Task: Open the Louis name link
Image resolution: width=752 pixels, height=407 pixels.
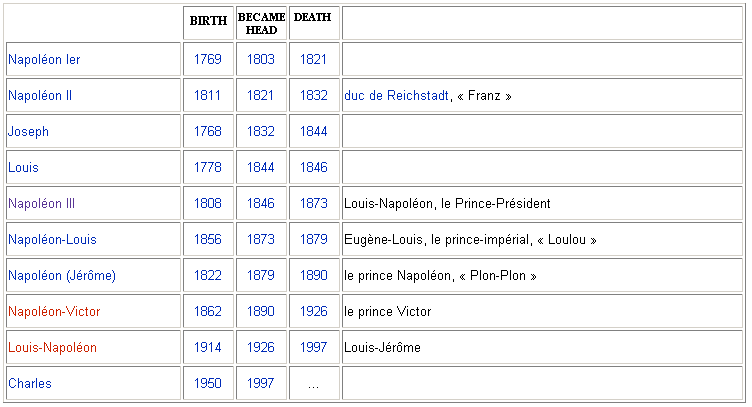Action: (24, 168)
